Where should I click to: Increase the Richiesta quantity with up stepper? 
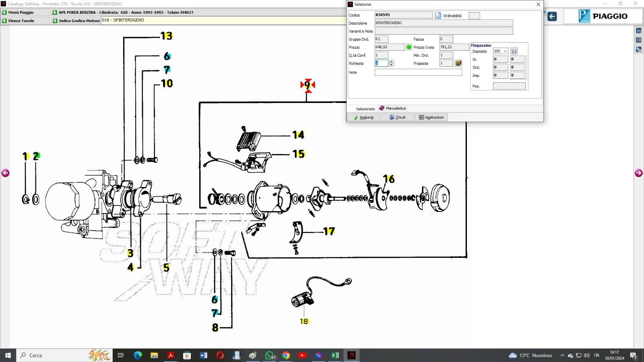pyautogui.click(x=391, y=62)
